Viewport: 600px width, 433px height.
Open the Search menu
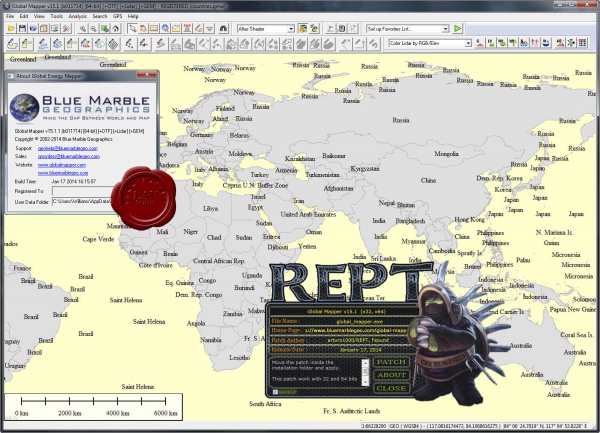coord(99,16)
